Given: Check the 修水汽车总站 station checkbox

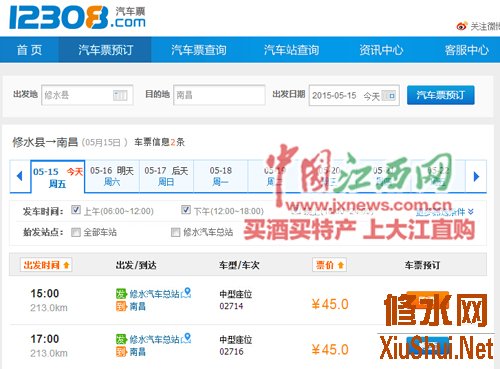Looking at the screenshot, I should pos(175,232).
